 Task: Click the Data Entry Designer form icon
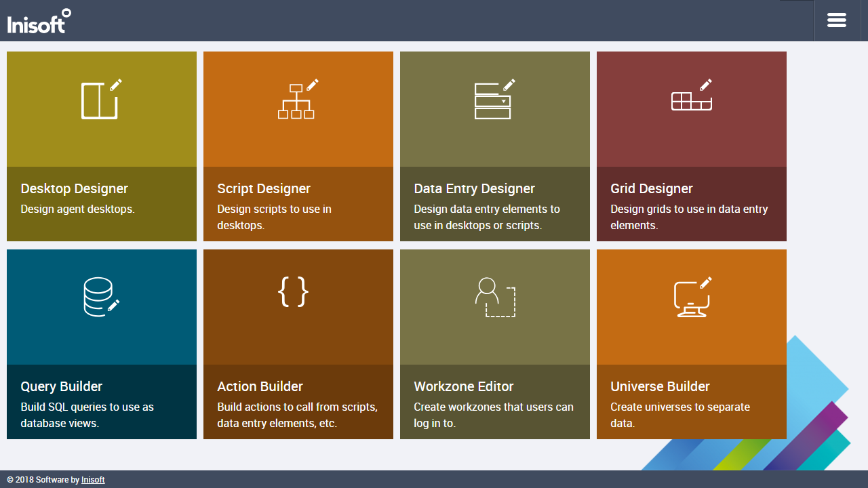(x=494, y=100)
